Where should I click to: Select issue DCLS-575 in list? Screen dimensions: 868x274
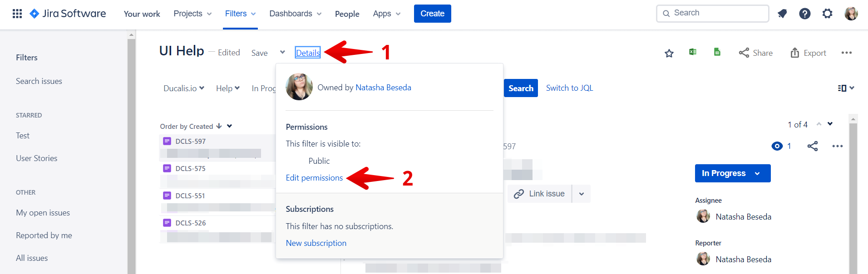point(217,175)
